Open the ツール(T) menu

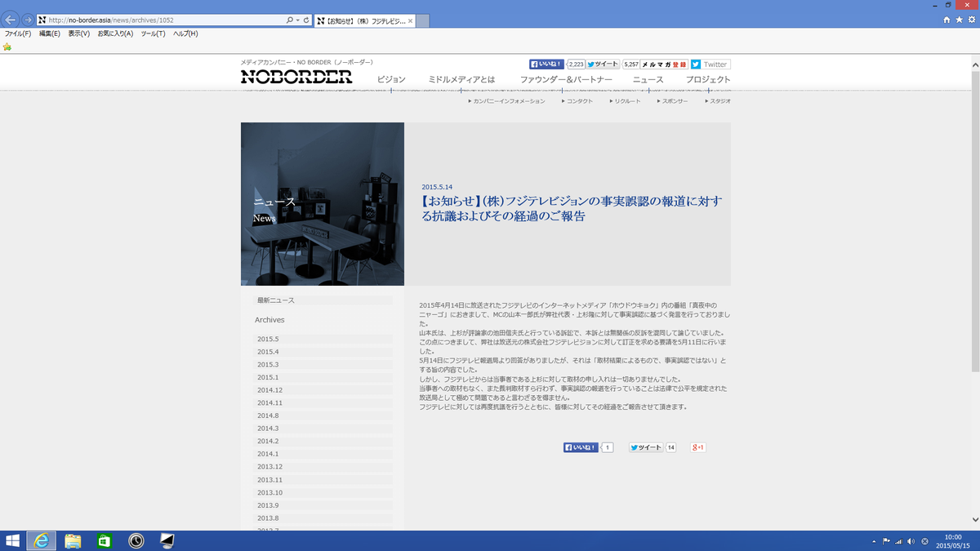(153, 33)
